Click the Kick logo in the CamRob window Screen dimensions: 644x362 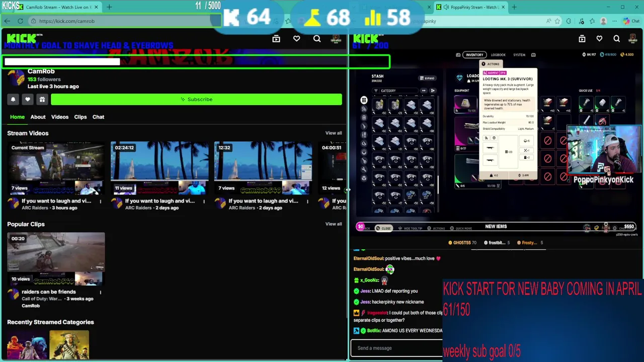pyautogui.click(x=21, y=38)
